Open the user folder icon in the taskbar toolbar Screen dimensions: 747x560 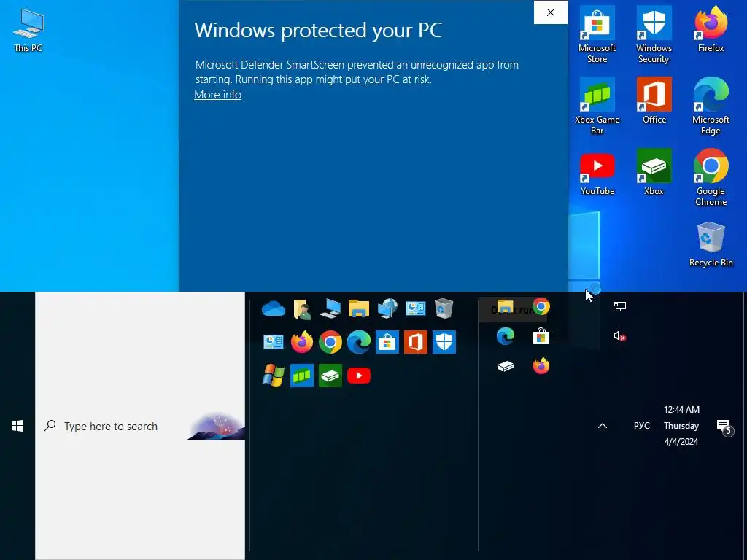tap(302, 308)
